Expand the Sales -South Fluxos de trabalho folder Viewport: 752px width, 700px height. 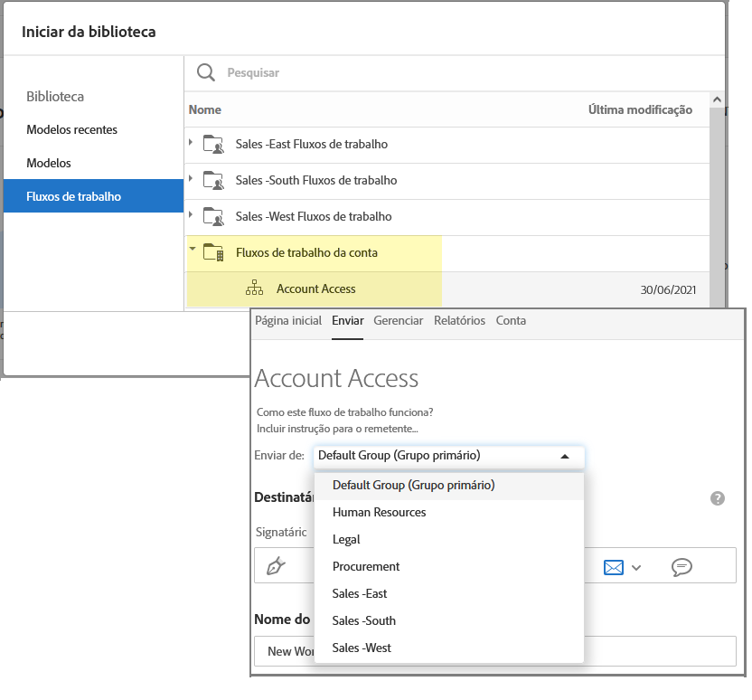[x=191, y=179]
